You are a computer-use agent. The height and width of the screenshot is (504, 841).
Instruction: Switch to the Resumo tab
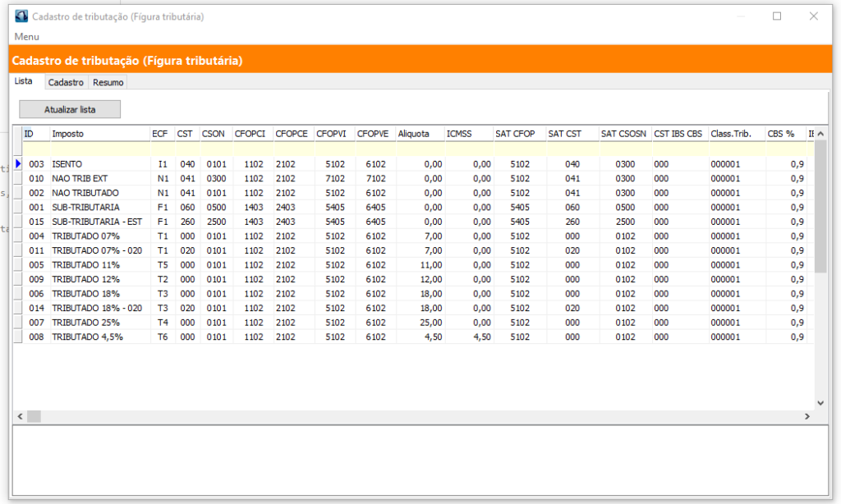(108, 82)
